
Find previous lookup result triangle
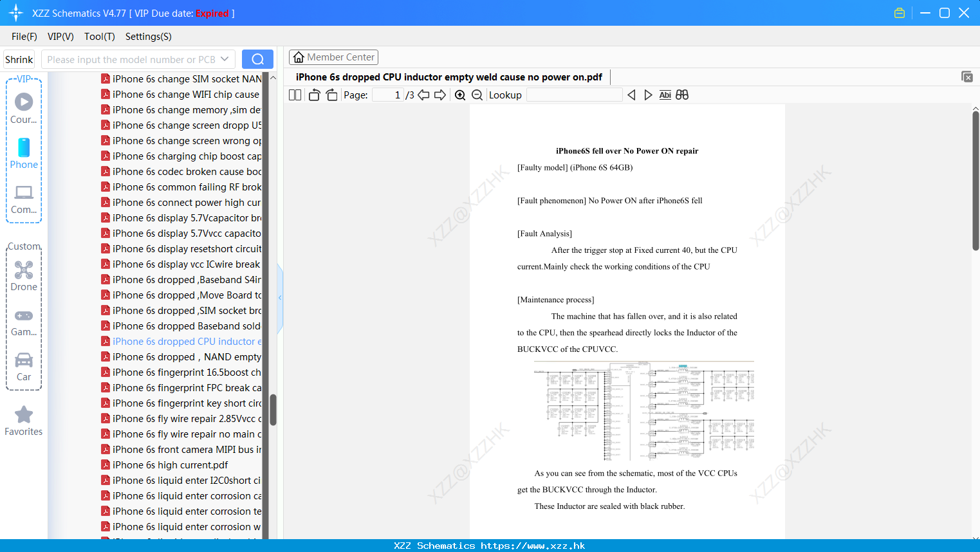pyautogui.click(x=631, y=95)
